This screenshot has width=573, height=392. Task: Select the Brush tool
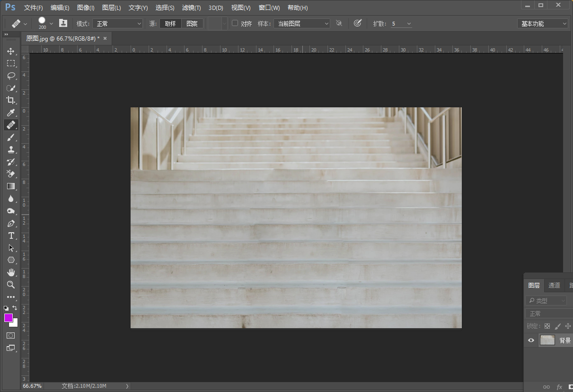11,137
